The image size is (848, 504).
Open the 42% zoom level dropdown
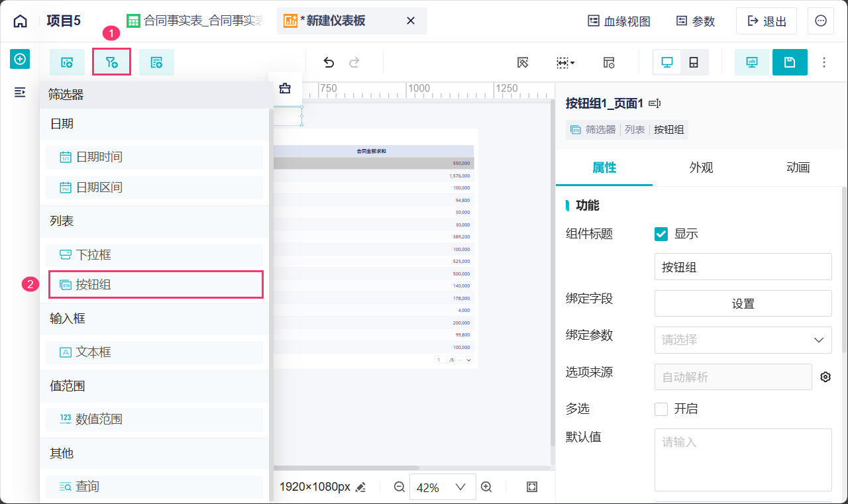[443, 487]
